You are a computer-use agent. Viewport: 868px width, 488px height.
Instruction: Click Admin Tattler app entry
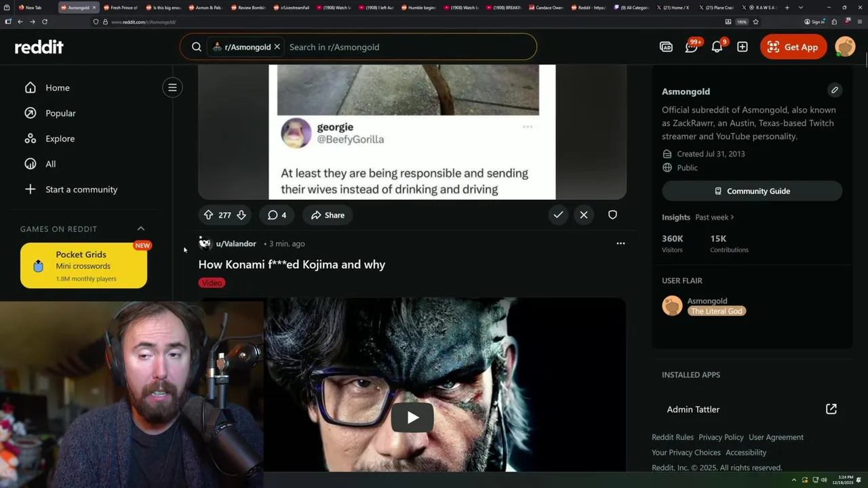pos(693,409)
